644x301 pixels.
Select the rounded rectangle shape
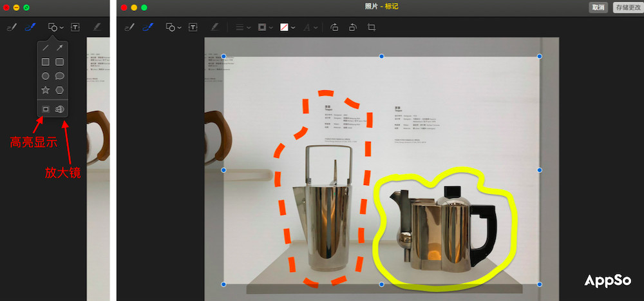(x=60, y=62)
